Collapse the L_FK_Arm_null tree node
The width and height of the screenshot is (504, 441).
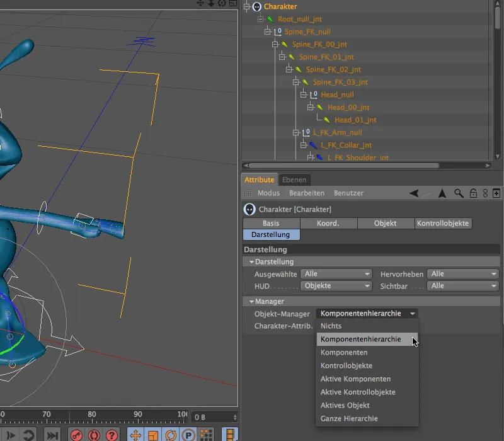(296, 132)
